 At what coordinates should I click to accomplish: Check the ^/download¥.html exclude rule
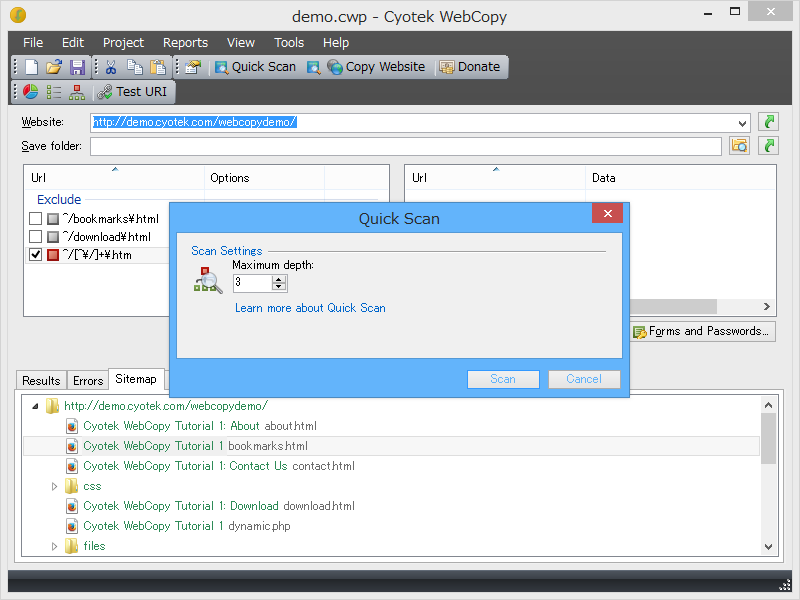tap(35, 237)
